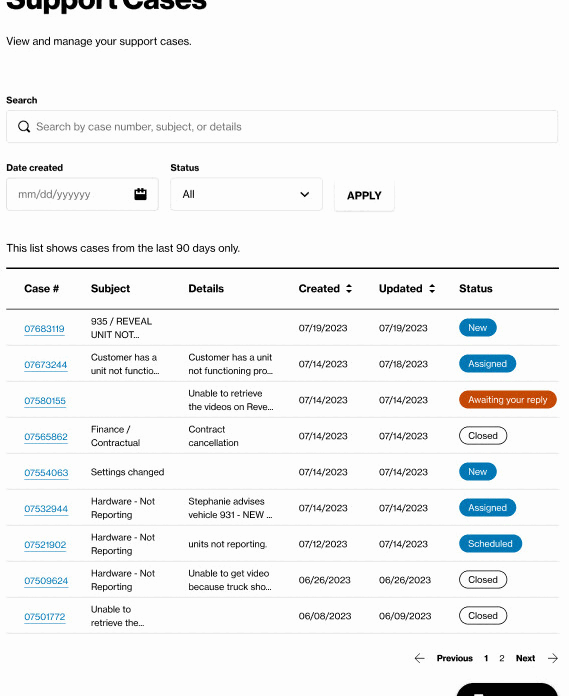This screenshot has height=696, width=569.
Task: Click New badge for case 07683119
Action: (x=478, y=328)
